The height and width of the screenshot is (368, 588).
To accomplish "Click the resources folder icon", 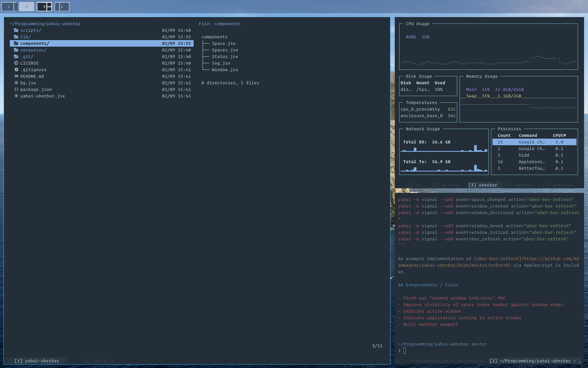I will pyautogui.click(x=16, y=50).
